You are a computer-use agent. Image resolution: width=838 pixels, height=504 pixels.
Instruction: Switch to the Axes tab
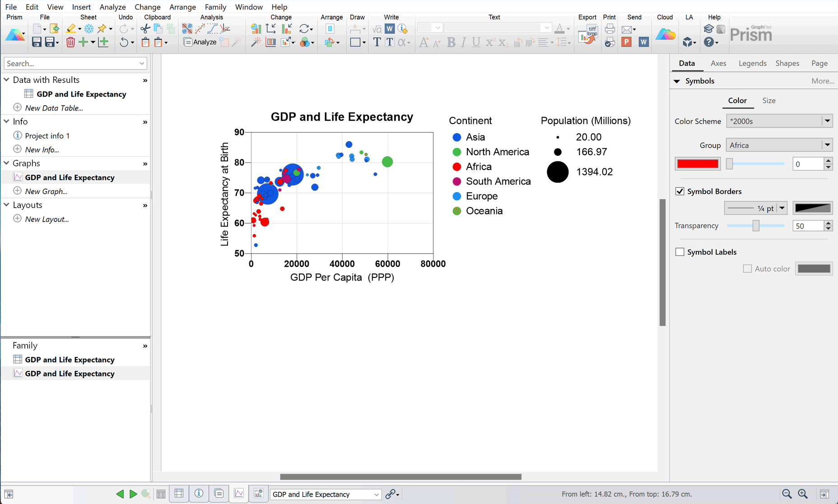718,63
